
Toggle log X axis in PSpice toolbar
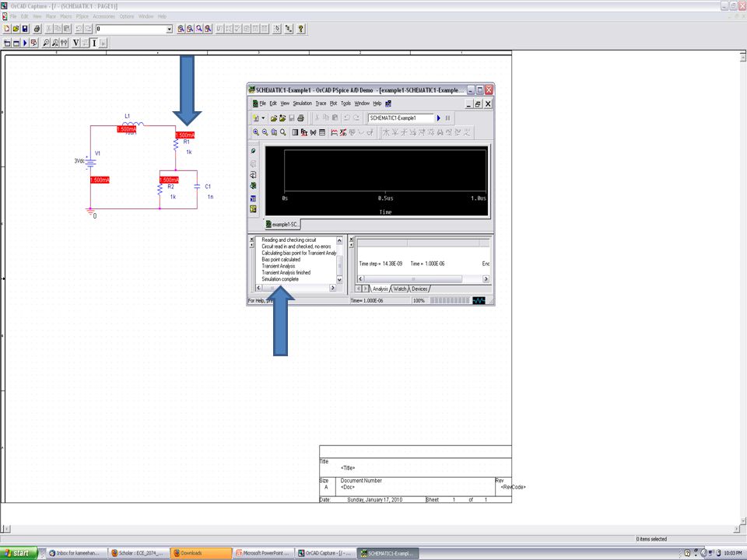tap(295, 132)
